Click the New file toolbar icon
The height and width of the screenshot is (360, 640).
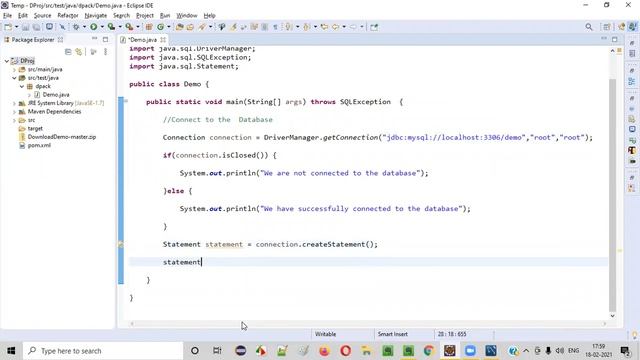pos(8,27)
